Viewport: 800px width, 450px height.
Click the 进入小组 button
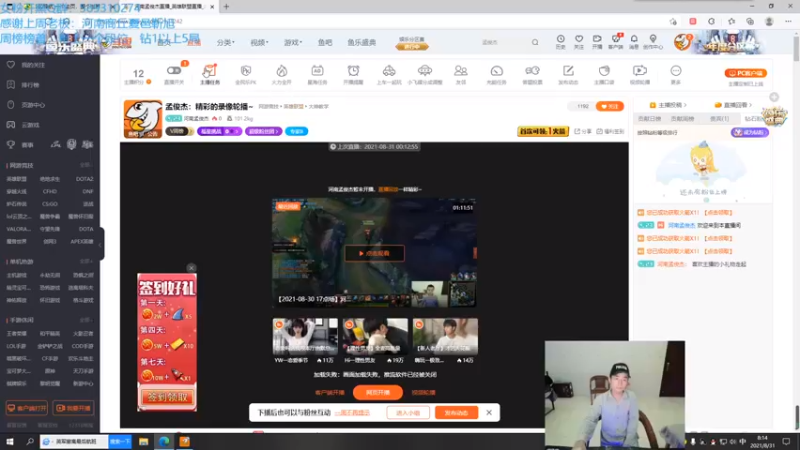click(408, 413)
